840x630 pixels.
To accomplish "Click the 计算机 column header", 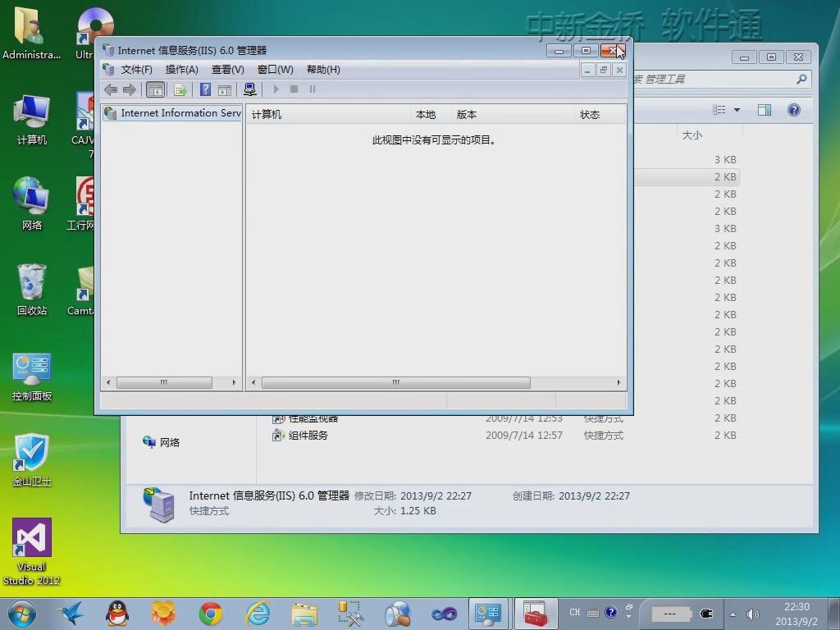I will pos(328,115).
